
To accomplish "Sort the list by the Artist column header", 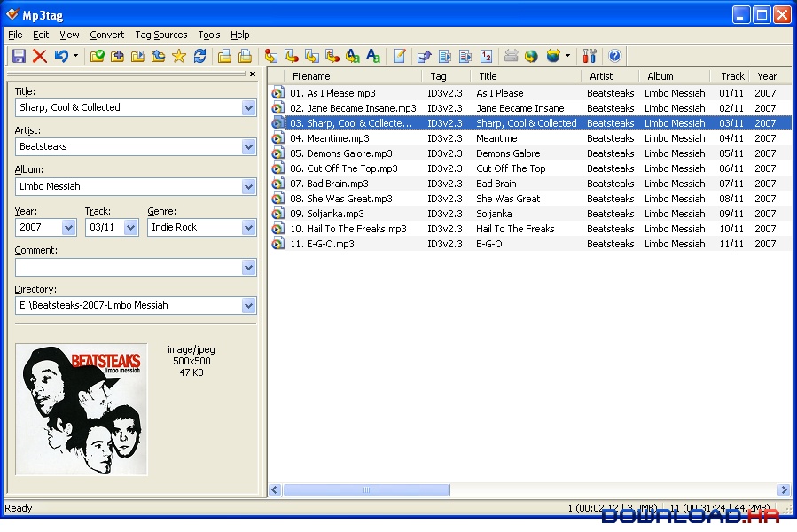I will [601, 76].
